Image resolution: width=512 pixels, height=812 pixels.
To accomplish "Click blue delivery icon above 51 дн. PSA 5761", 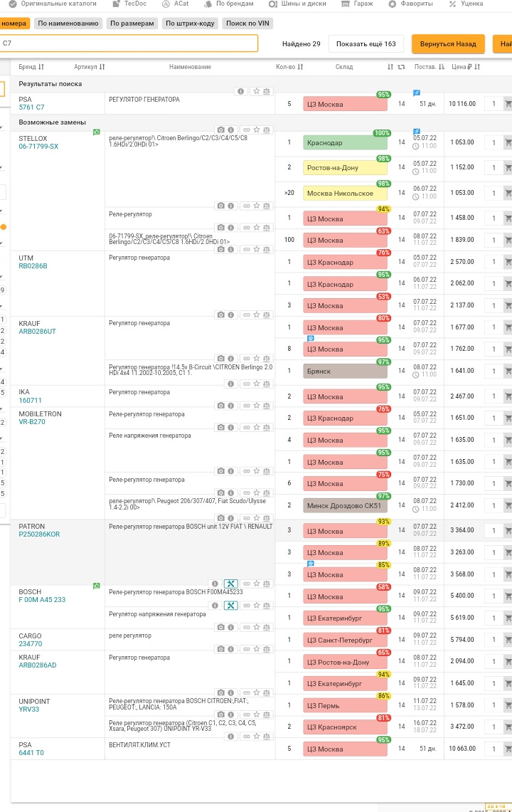I will (416, 93).
